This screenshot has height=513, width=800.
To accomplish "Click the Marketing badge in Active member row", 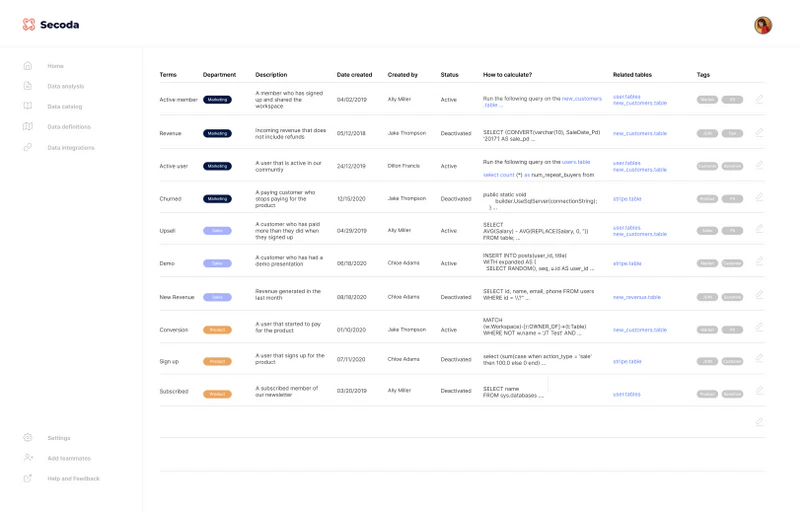I will pos(217,100).
